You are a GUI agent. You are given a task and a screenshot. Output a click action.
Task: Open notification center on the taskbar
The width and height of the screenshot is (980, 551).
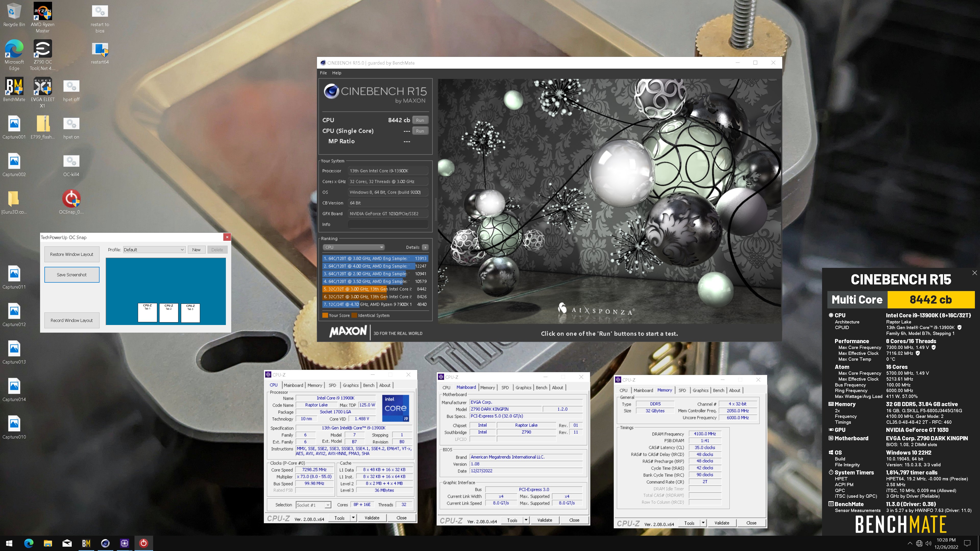[967, 543]
